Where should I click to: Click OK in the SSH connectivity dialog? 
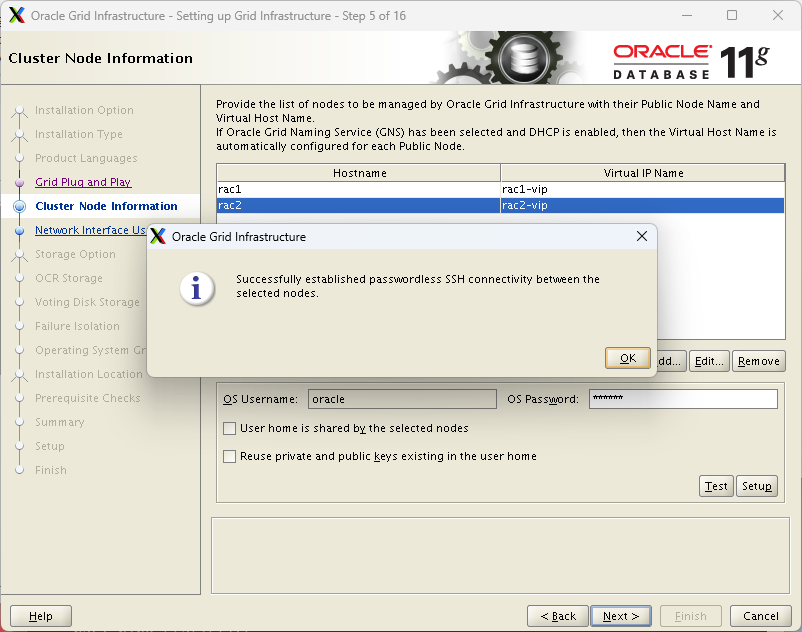(628, 358)
